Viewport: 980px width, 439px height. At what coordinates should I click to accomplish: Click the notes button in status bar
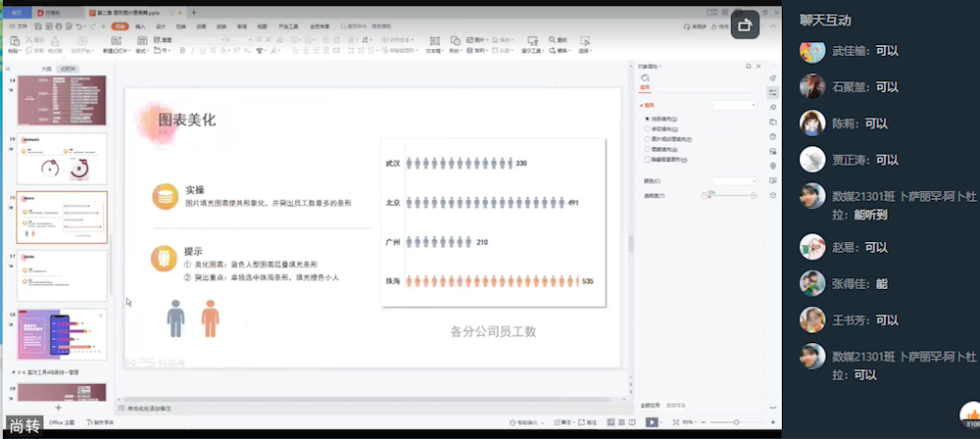563,422
